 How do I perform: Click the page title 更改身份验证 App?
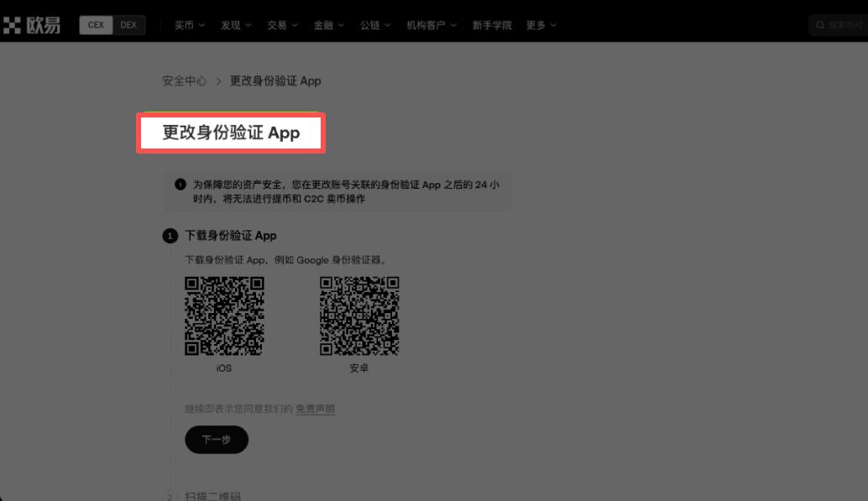[231, 133]
